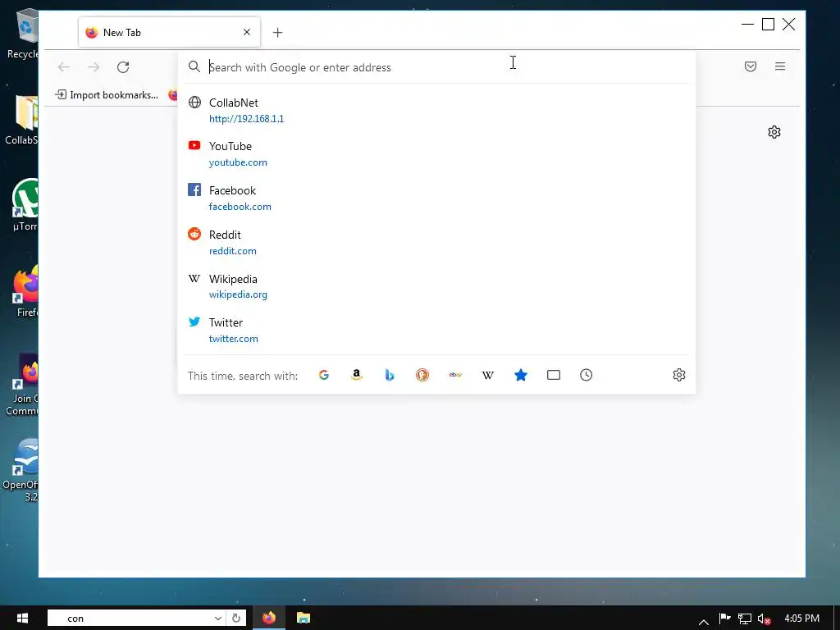The width and height of the screenshot is (840, 630).
Task: Click Import bookmarks in bookmarks toolbar
Action: coord(107,95)
